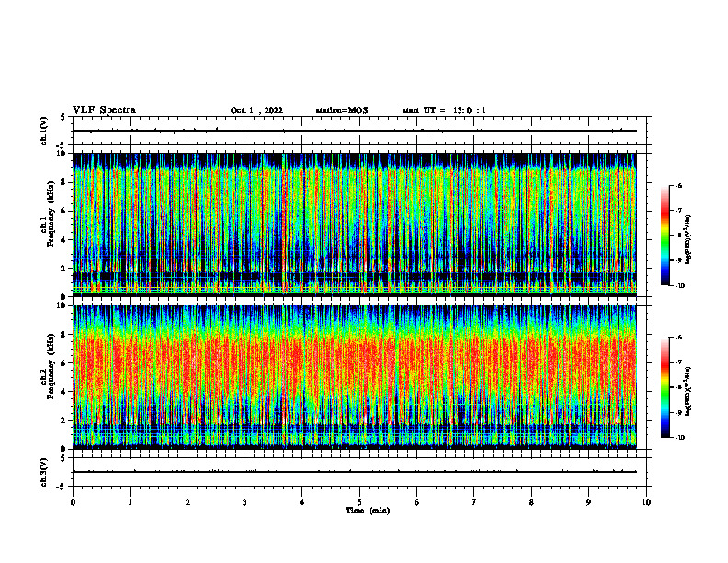Click the ch.1 spectrogram color scale bar

point(665,236)
